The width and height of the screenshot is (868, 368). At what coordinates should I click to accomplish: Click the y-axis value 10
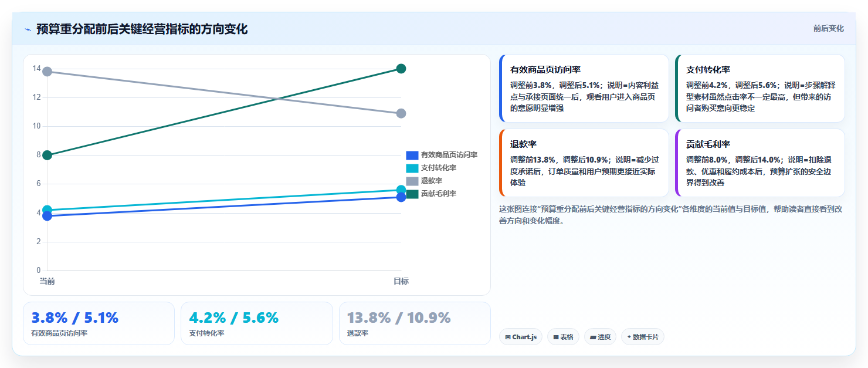(36, 126)
